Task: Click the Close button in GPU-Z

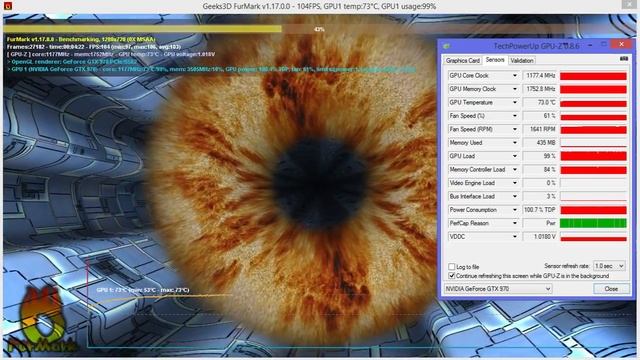Action: pyautogui.click(x=611, y=289)
